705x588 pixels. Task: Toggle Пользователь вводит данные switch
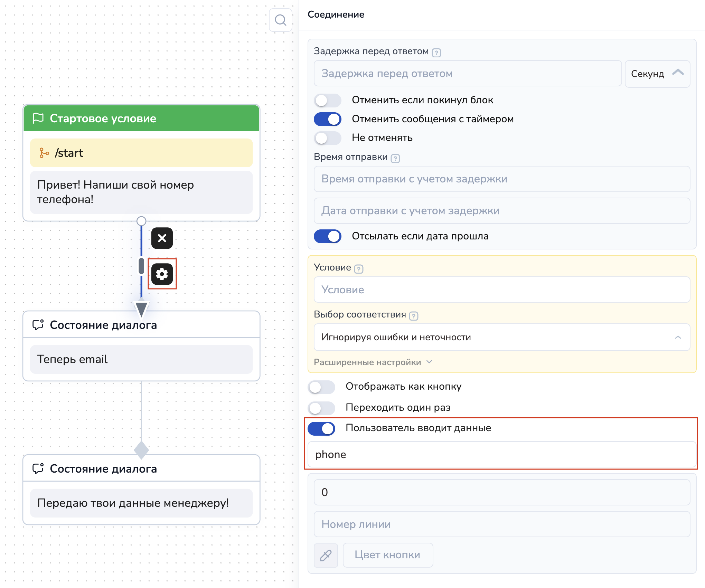click(x=321, y=428)
